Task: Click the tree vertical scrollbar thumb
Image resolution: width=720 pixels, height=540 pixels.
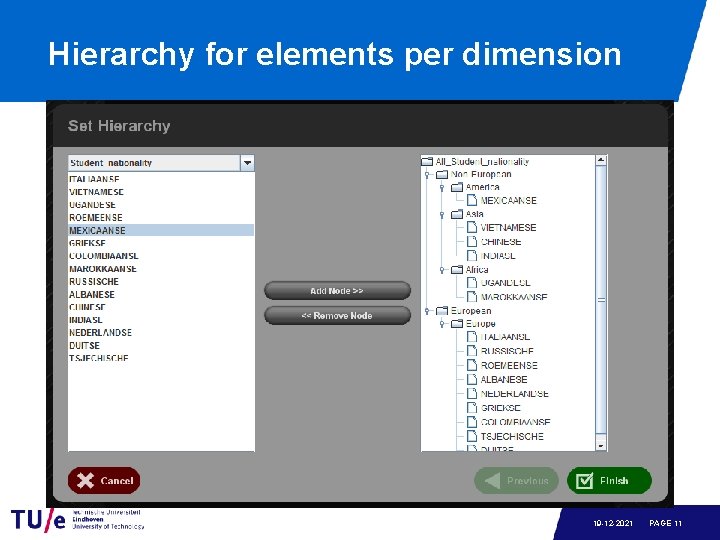Action: click(x=601, y=299)
